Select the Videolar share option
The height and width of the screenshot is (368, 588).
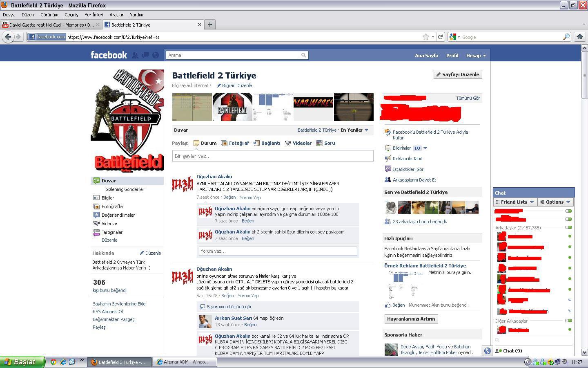tap(298, 143)
